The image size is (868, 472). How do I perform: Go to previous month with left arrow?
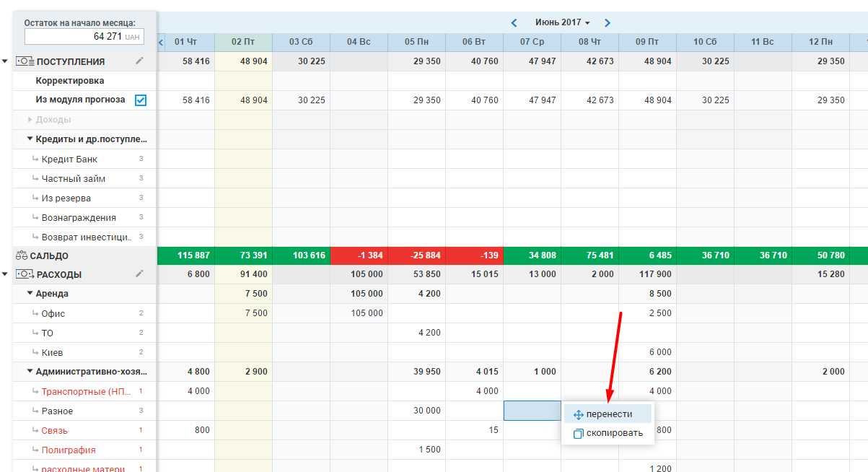click(x=514, y=23)
